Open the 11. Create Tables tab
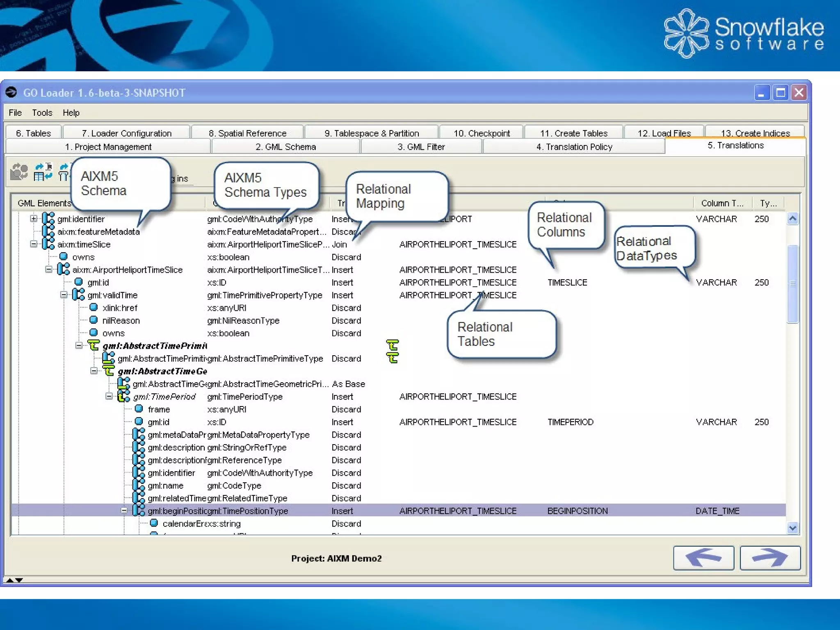This screenshot has height=630, width=840. 573,133
